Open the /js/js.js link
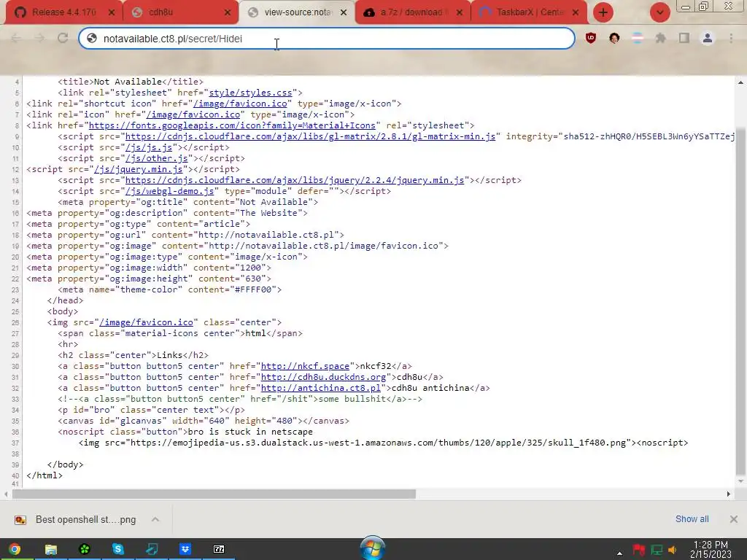Image resolution: width=747 pixels, height=560 pixels. pos(149,147)
